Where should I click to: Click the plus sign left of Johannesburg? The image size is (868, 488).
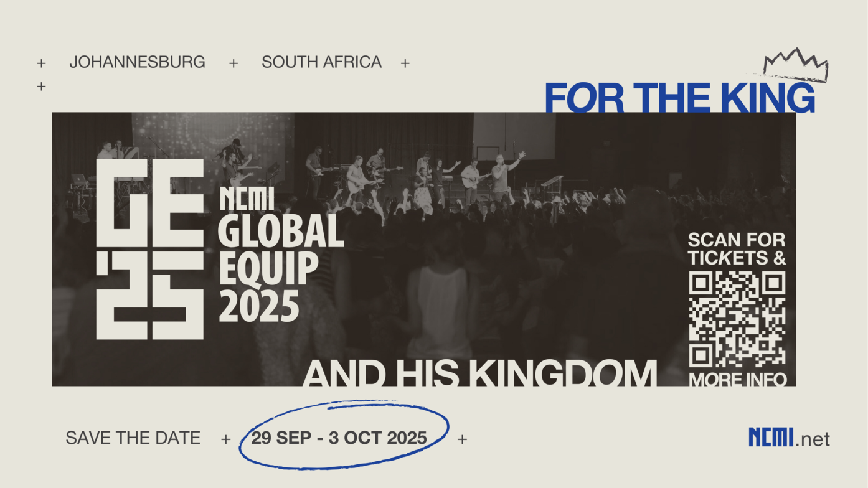(x=41, y=63)
